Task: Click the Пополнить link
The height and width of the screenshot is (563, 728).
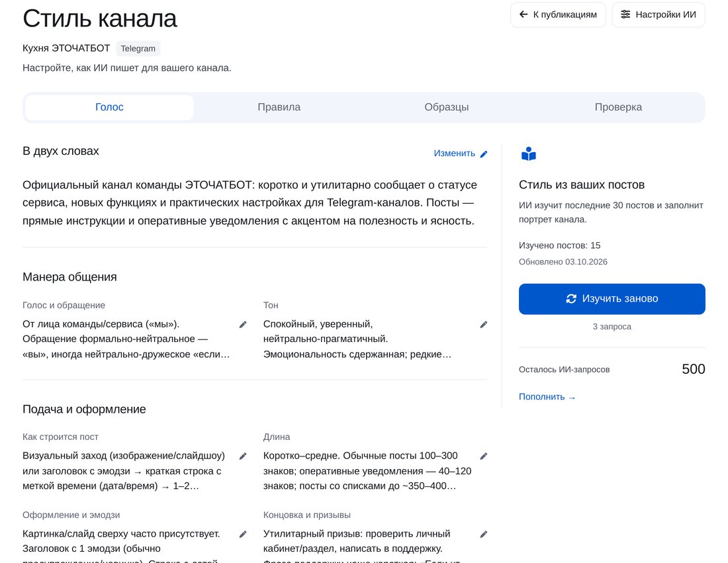Action: [x=547, y=397]
